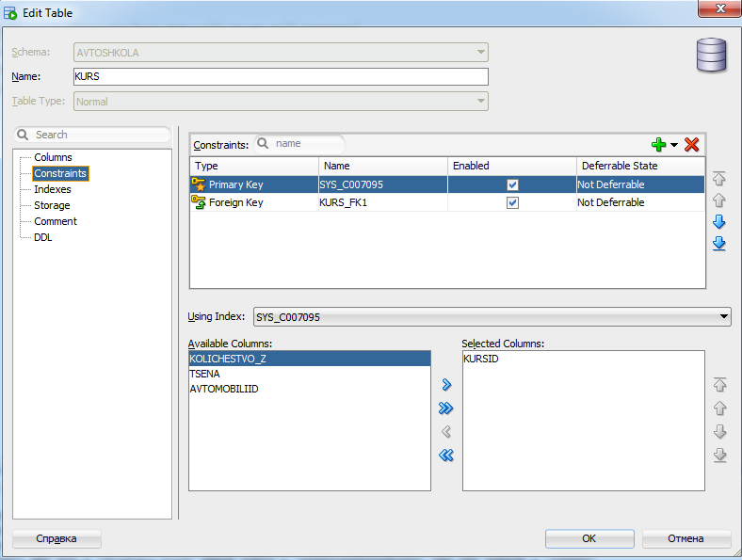Click the magnifier in the tree search box
The height and width of the screenshot is (560, 742).
point(23,135)
